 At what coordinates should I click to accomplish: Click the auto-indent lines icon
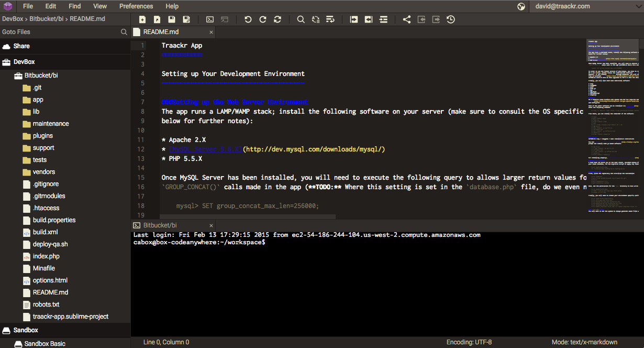tap(383, 19)
